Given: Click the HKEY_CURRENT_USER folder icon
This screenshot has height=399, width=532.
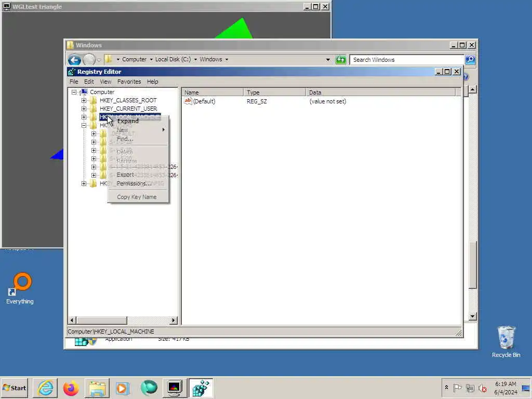Looking at the screenshot, I should click(94, 109).
